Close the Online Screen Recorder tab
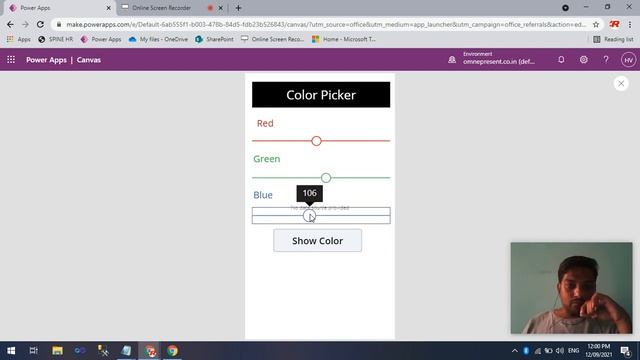Image resolution: width=640 pixels, height=360 pixels. pyautogui.click(x=220, y=8)
